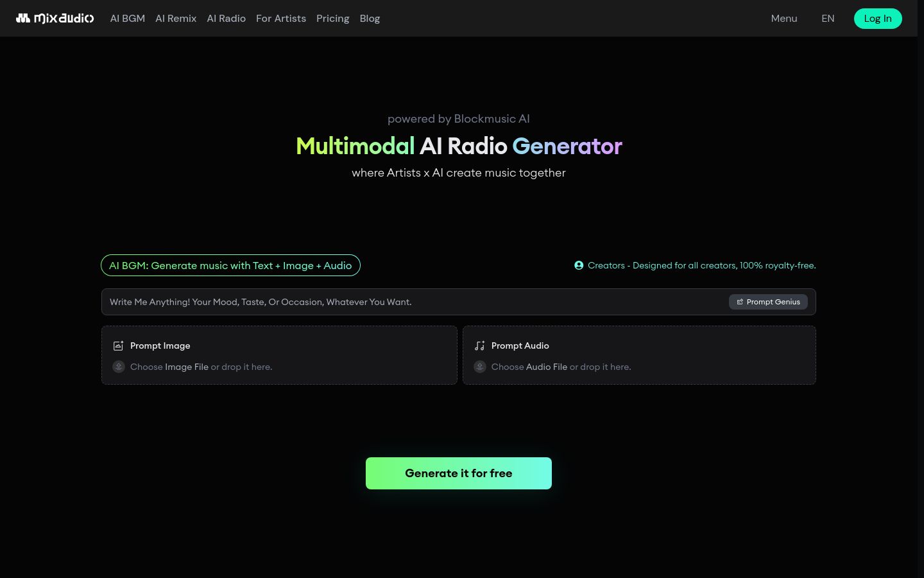
Task: Expand the Menu dropdown
Action: (x=784, y=18)
